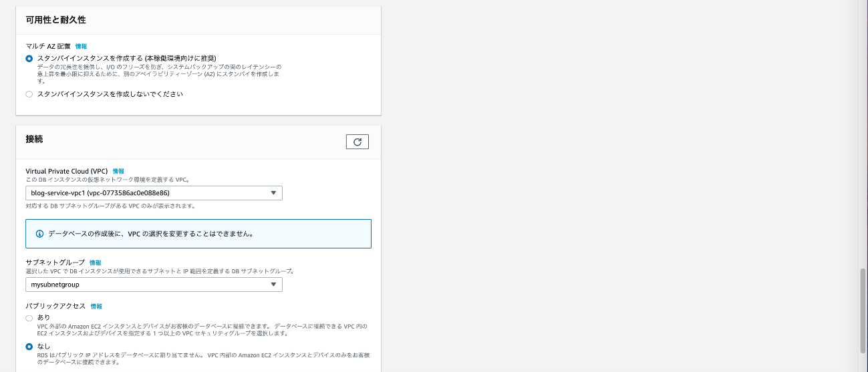Choose スタンバイインスタンスを作成しないでください option
Image resolution: width=868 pixels, height=372 pixels.
pyautogui.click(x=29, y=94)
